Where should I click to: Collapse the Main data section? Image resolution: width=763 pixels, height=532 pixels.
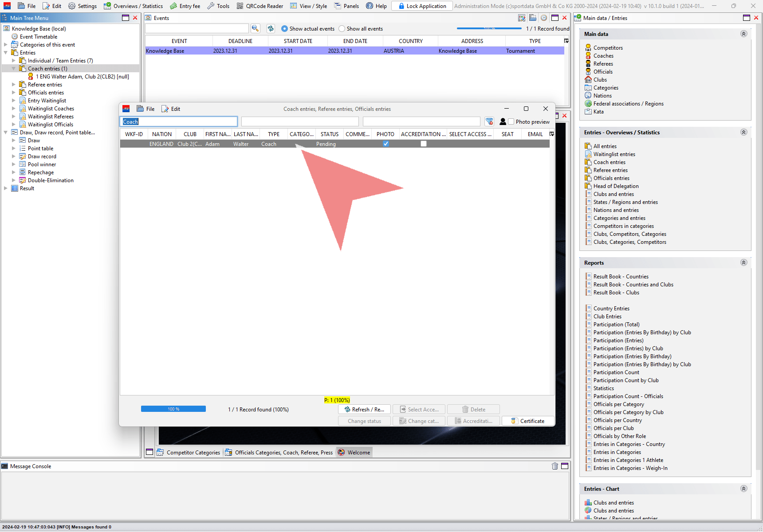click(x=743, y=34)
